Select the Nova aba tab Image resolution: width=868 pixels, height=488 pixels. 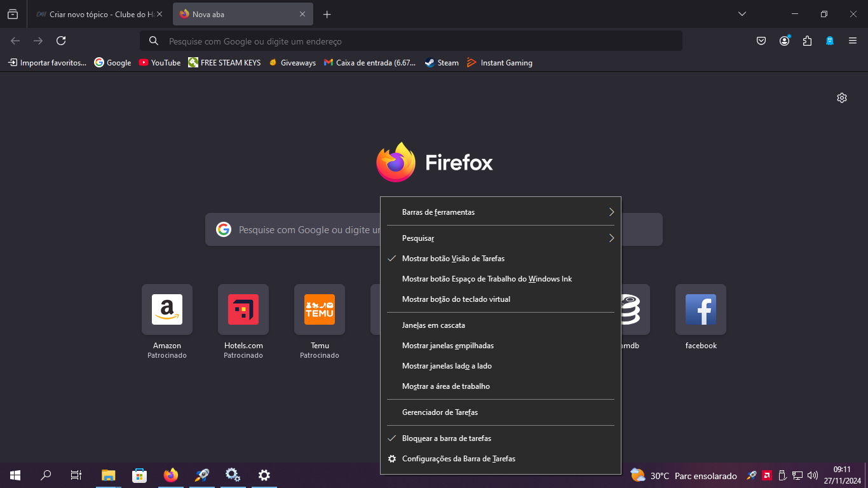[243, 14]
